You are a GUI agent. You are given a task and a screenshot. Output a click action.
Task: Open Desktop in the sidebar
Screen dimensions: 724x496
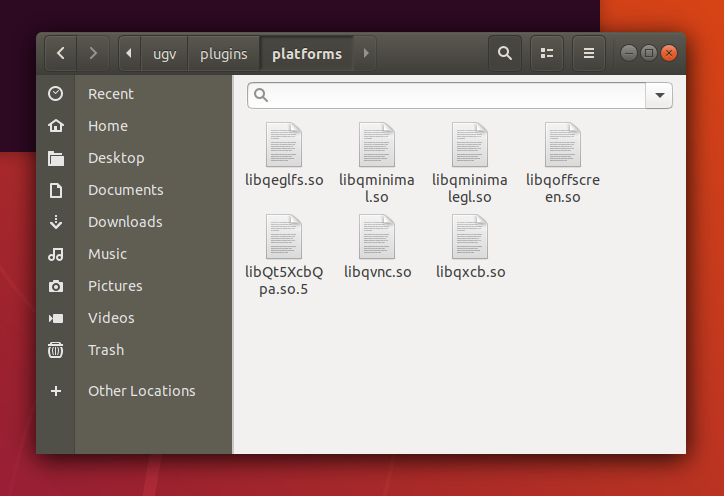click(134, 158)
